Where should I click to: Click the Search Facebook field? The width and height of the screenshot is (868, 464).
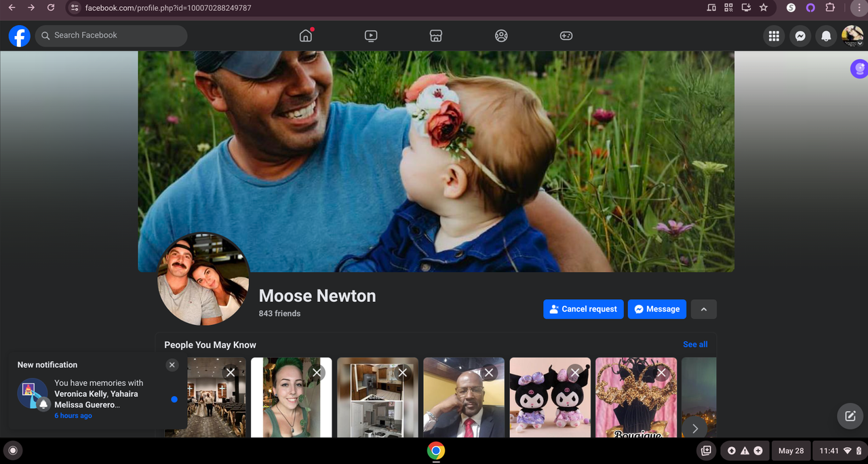(x=111, y=35)
